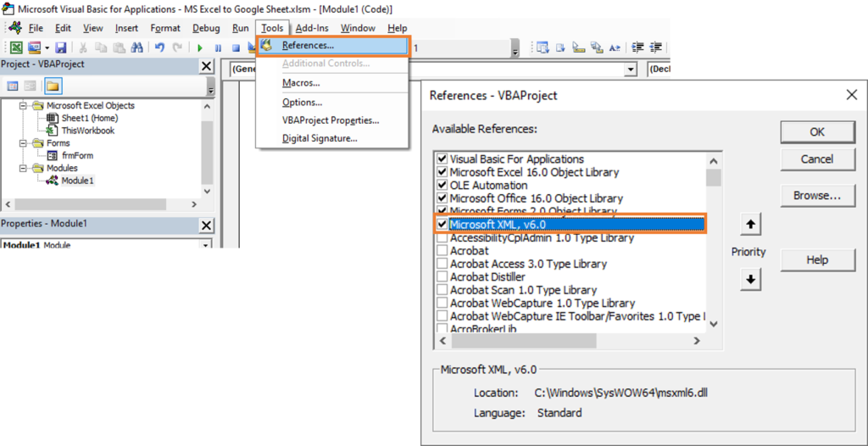
Task: Toggle Folders icon in Project panel
Action: [53, 86]
